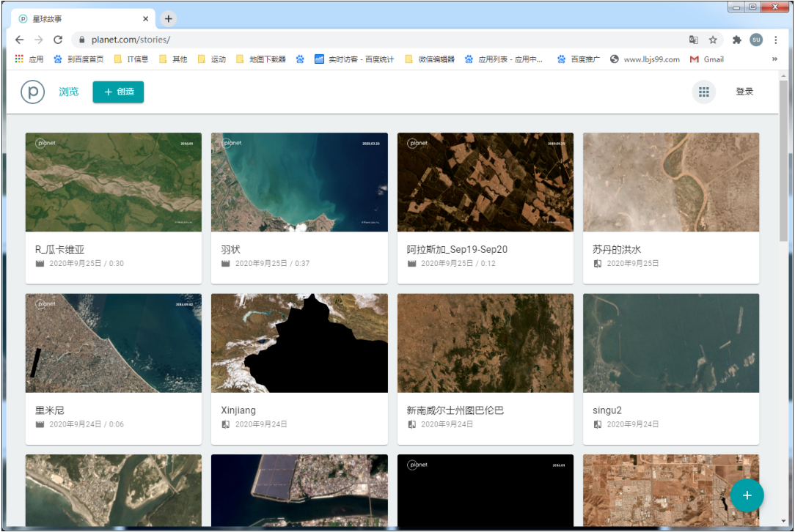This screenshot has height=532, width=795.
Task: Bookmark this page with star icon
Action: (713, 40)
